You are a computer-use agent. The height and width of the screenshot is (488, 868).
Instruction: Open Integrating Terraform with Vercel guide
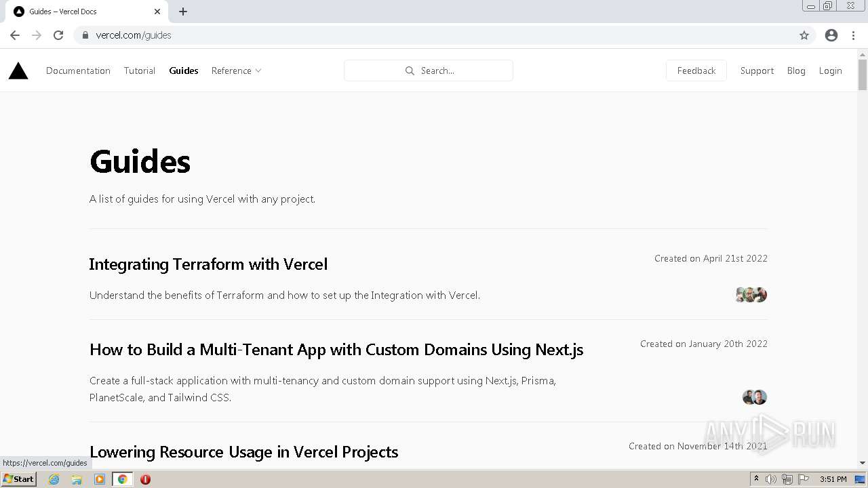(x=208, y=264)
